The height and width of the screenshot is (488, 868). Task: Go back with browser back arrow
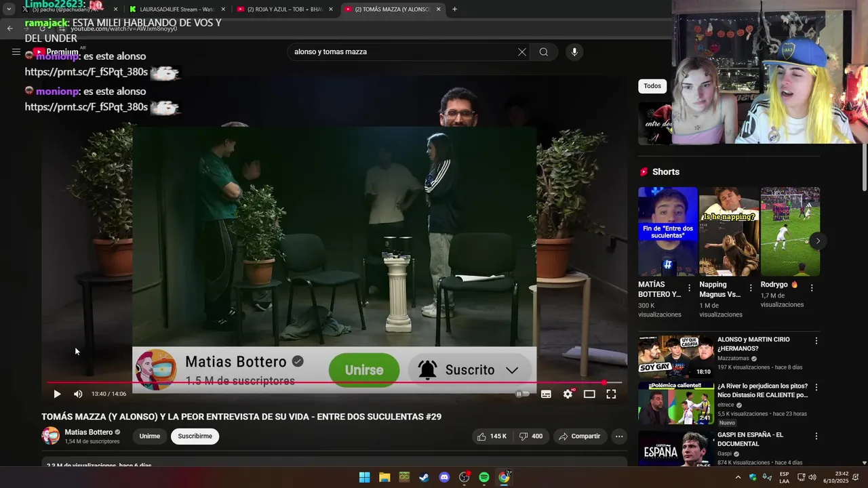point(9,28)
